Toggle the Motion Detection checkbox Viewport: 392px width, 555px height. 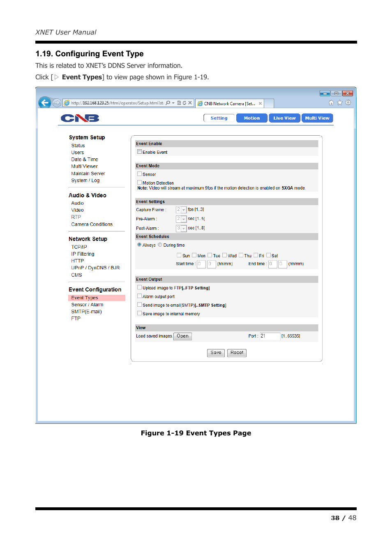point(139,183)
